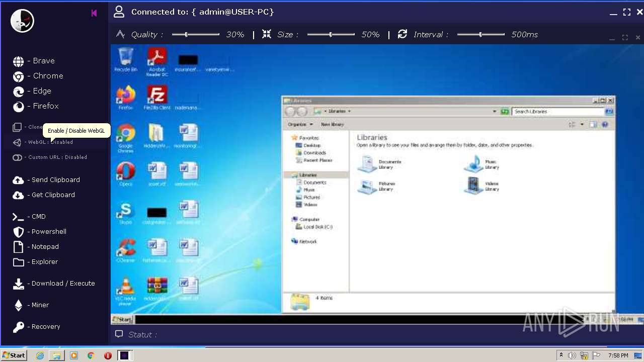This screenshot has height=362, width=644.
Task: Expand Favorites in the navigation pane
Action: (305, 138)
